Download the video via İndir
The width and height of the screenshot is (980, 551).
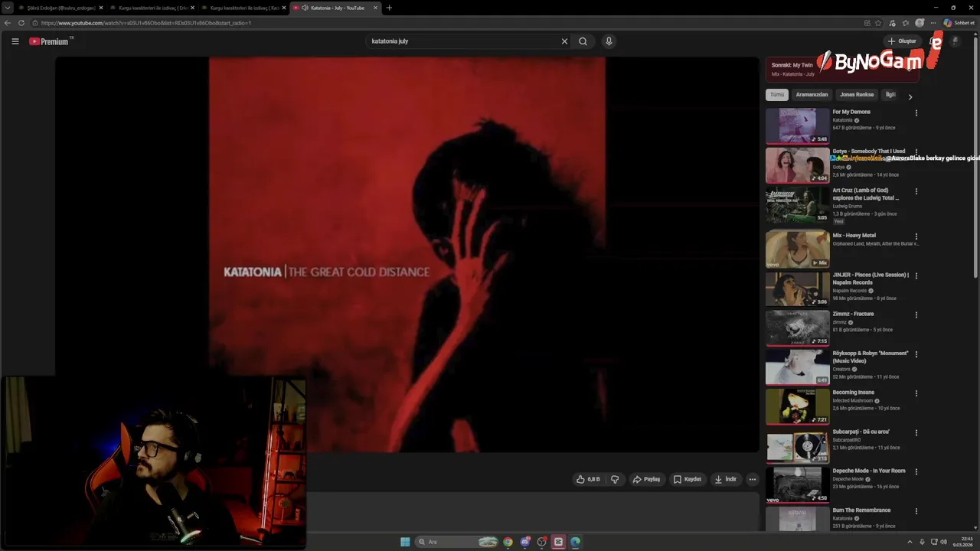tap(725, 479)
